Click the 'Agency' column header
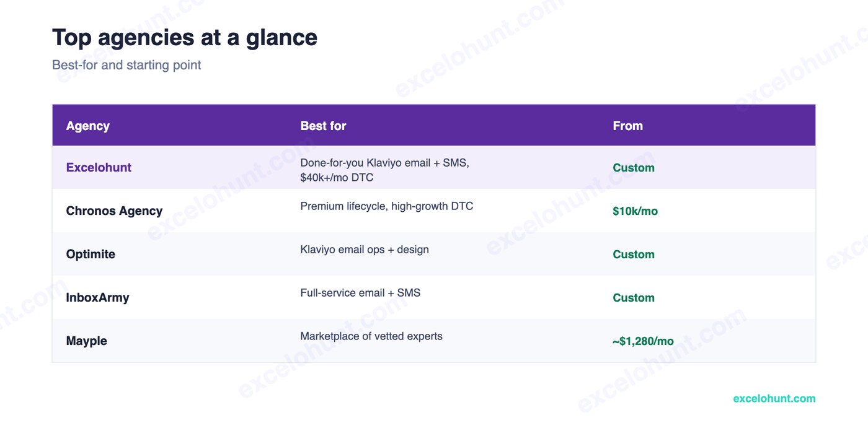The image size is (868, 423). 88,126
